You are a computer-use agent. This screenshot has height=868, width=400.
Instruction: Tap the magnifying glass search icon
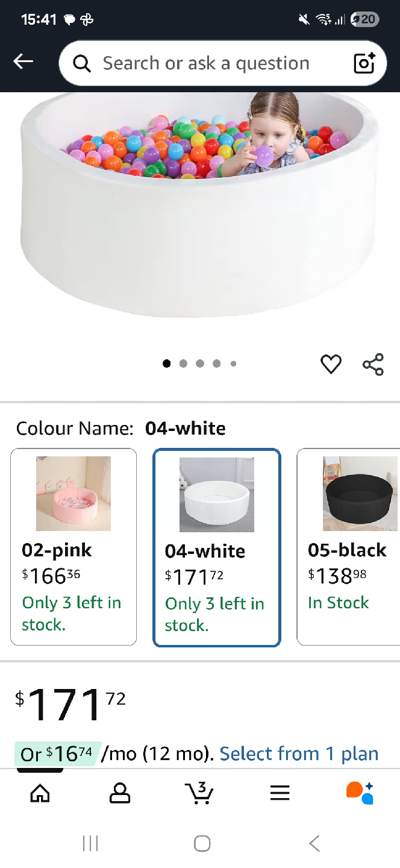coord(82,63)
